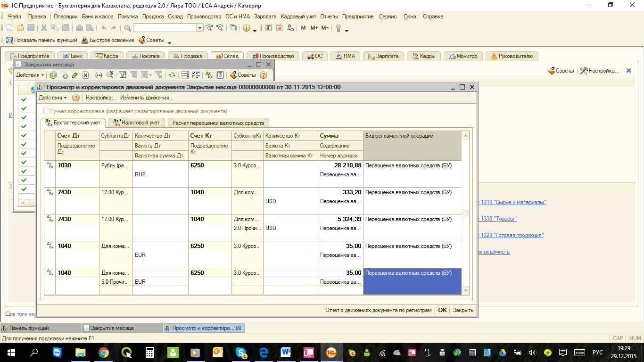Click ДтКт postings icon in Закрытия месяца toolbar
Screen dimensions: 644x362
tap(209, 75)
